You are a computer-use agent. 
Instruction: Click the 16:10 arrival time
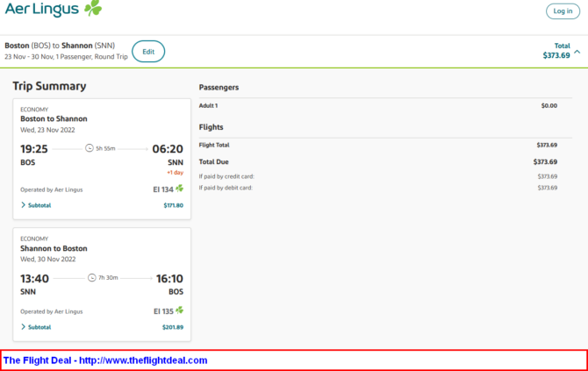pos(169,279)
